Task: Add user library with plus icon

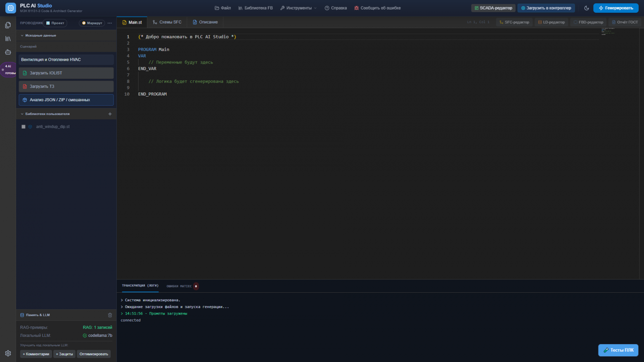Action: [110, 114]
